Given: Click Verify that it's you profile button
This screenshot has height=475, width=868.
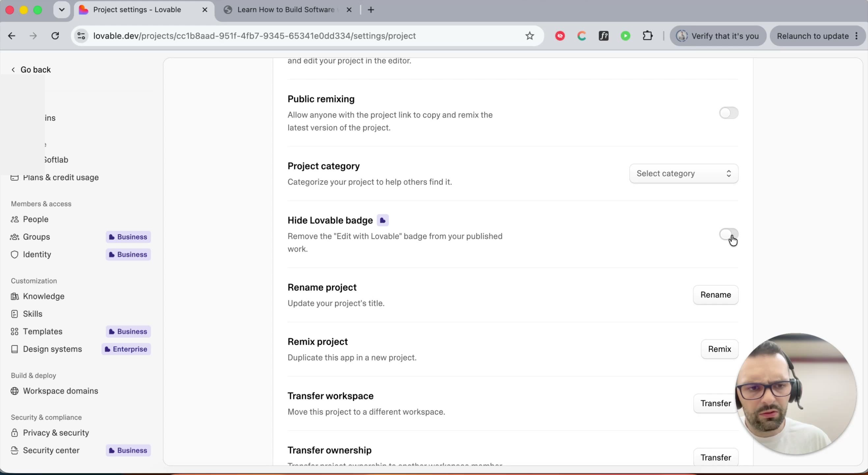Looking at the screenshot, I should point(718,36).
